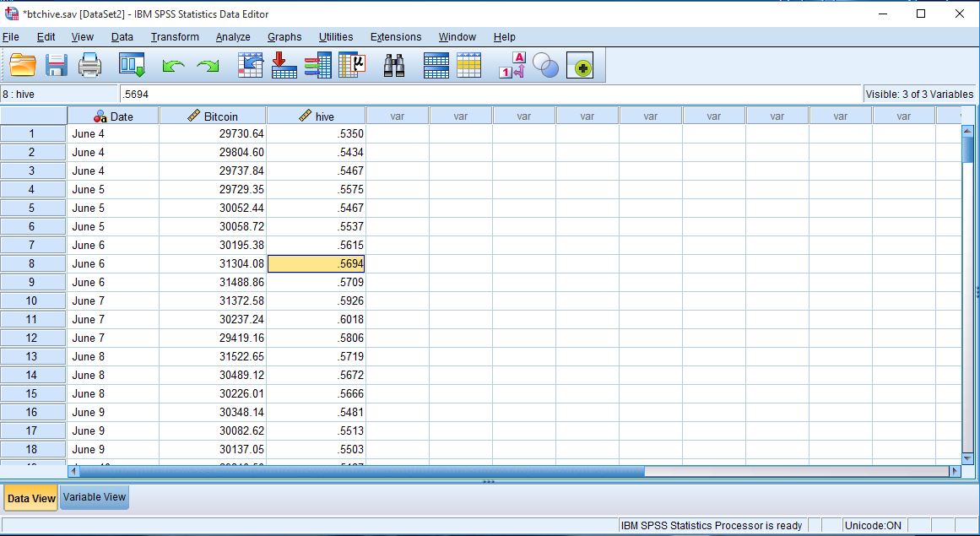This screenshot has width=980, height=536.
Task: Select Bitcoin cell 29419.16
Action: pyautogui.click(x=213, y=338)
